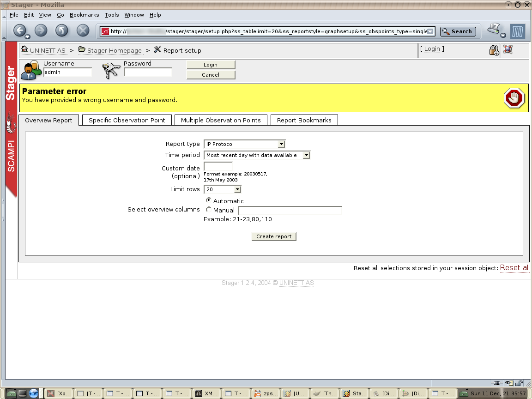
Task: Select the Manual columns radio button
Action: 209,209
